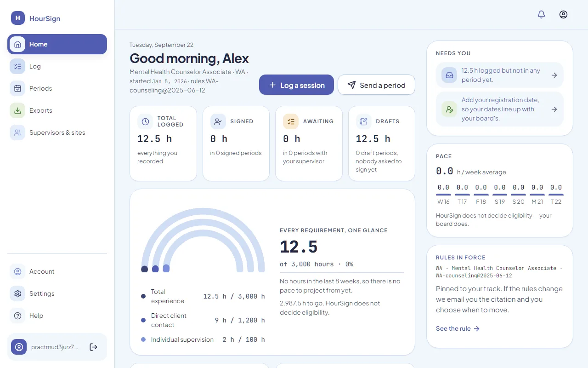588x368 pixels.
Task: Open the user profile icon in header
Action: [x=563, y=14]
